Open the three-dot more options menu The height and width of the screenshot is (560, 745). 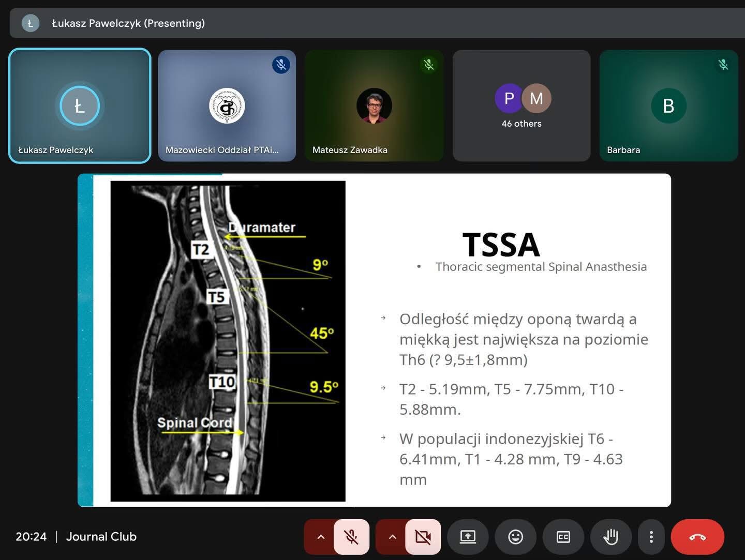point(651,537)
